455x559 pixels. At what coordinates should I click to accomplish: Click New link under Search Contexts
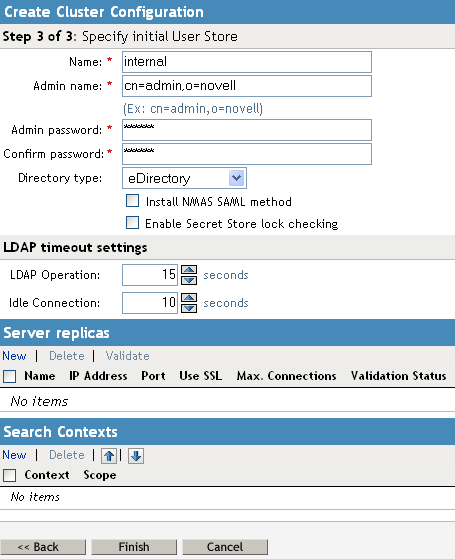[x=14, y=455]
